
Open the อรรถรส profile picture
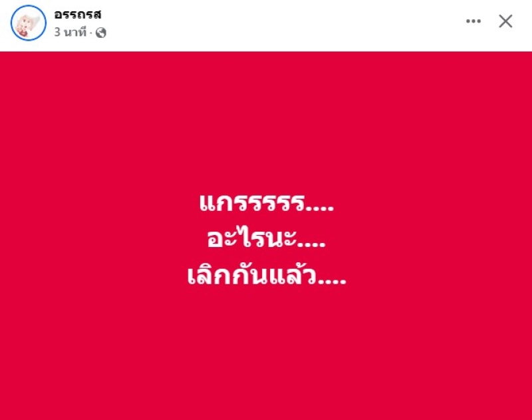(x=29, y=23)
